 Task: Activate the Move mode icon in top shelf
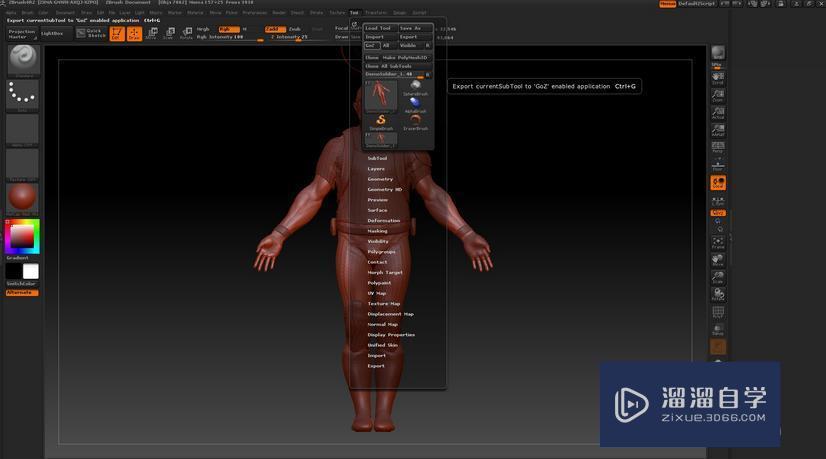click(x=151, y=34)
